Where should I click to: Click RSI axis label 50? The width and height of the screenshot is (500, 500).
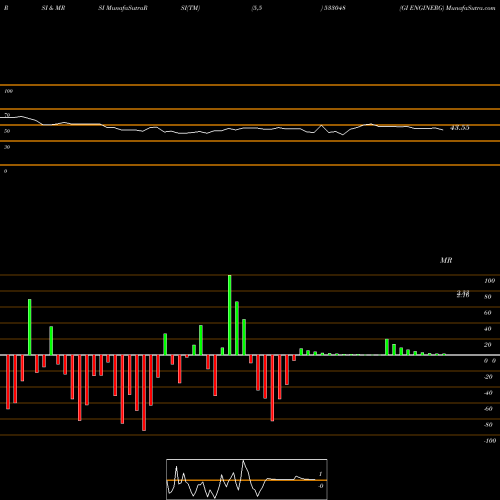[7, 131]
